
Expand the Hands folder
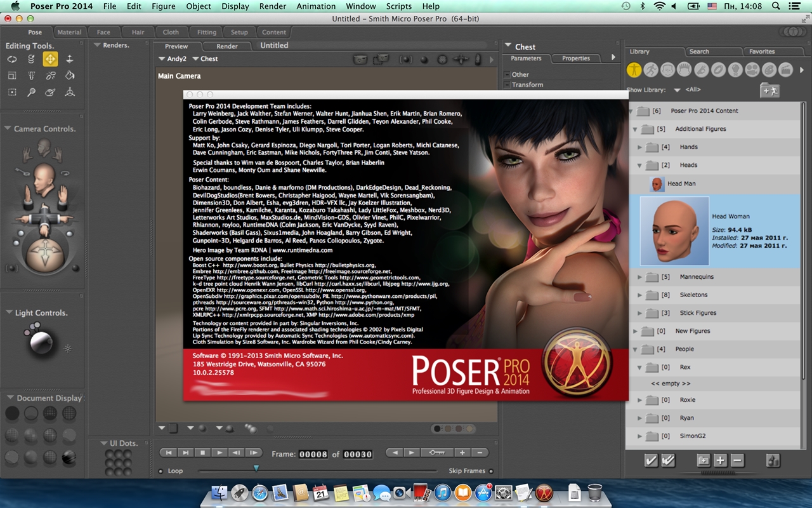(x=639, y=147)
